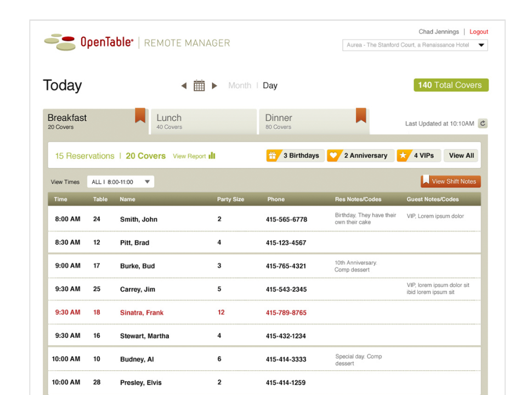Refresh the last updated data

tap(483, 123)
